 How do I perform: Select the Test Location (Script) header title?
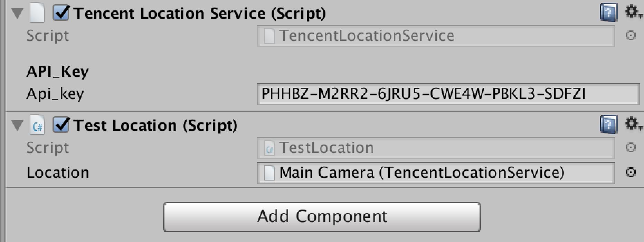click(155, 125)
